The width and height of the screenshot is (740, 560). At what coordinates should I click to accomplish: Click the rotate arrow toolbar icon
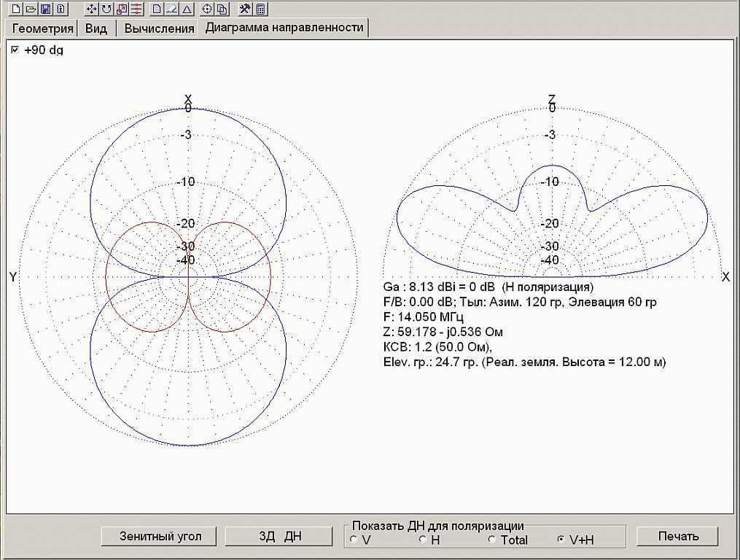(106, 9)
